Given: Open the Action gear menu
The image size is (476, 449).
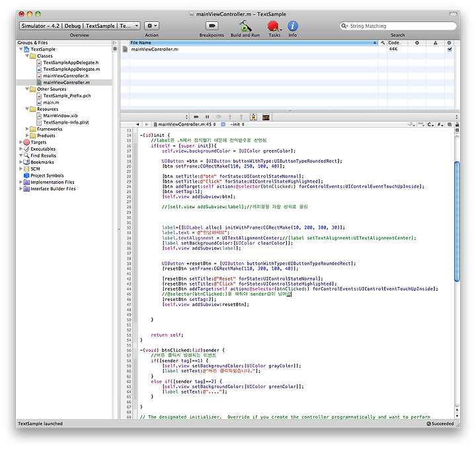Looking at the screenshot, I should point(151,26).
